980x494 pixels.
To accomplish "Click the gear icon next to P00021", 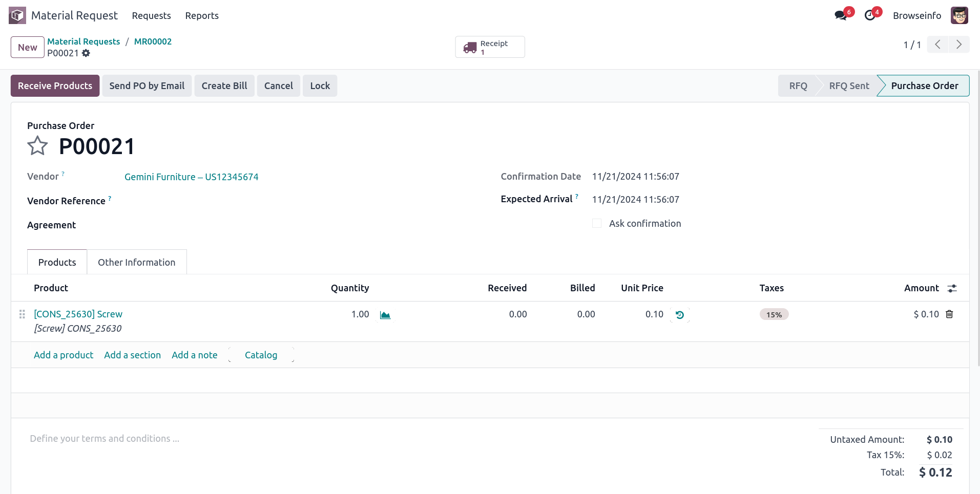I will [86, 53].
